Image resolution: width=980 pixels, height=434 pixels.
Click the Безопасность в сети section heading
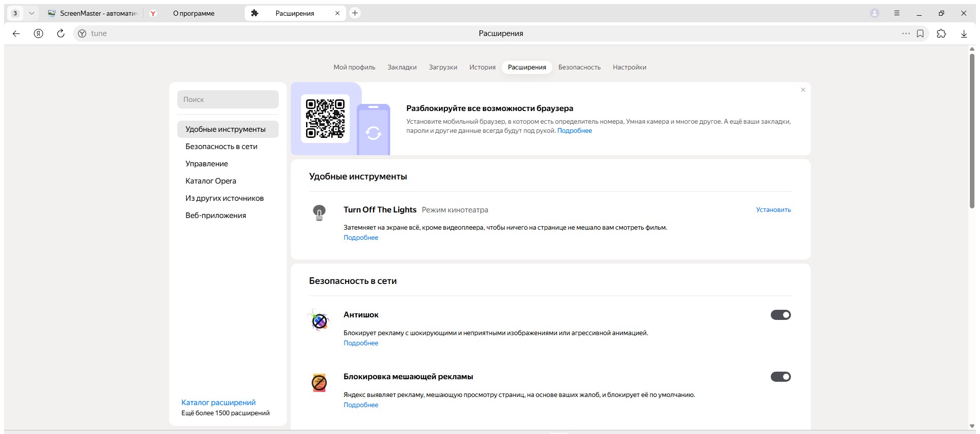pyautogui.click(x=353, y=281)
